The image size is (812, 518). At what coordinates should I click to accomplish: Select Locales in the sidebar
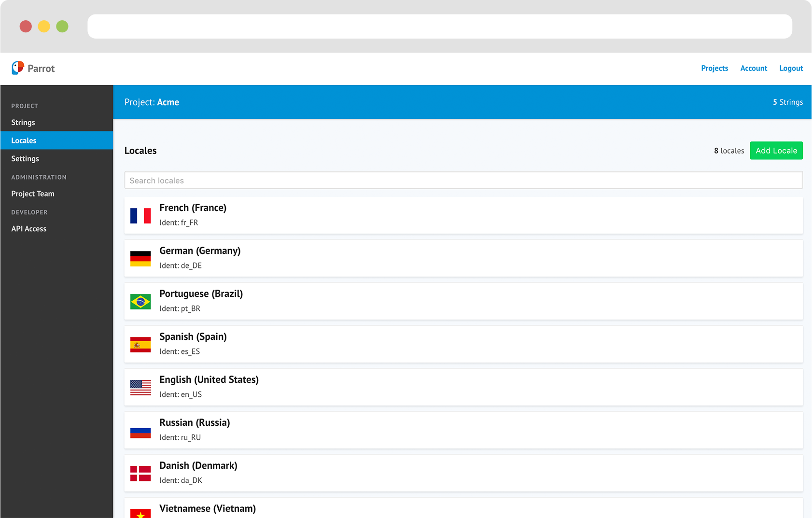(x=56, y=140)
